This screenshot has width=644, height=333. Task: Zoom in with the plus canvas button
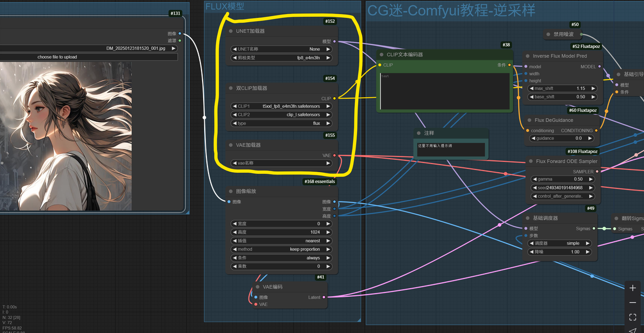(633, 288)
